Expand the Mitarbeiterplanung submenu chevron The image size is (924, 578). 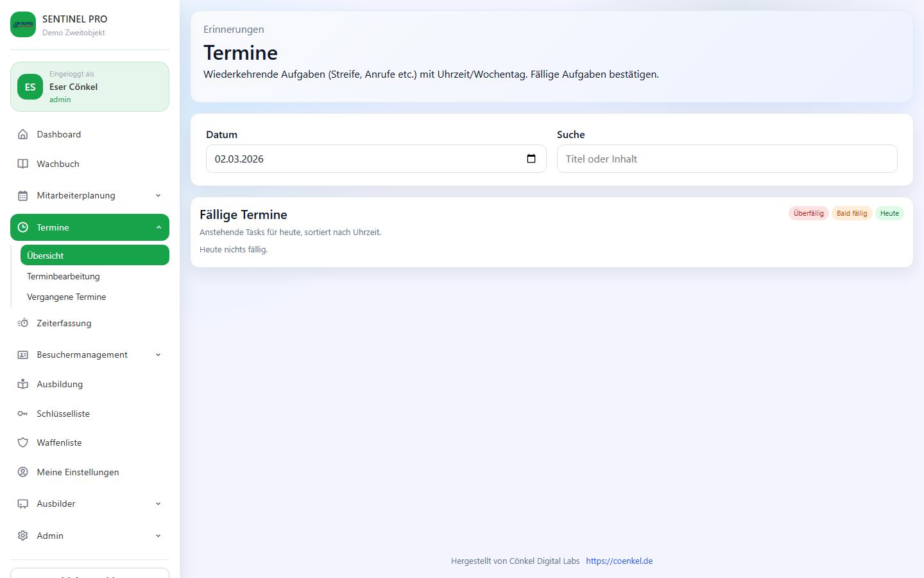tap(158, 196)
